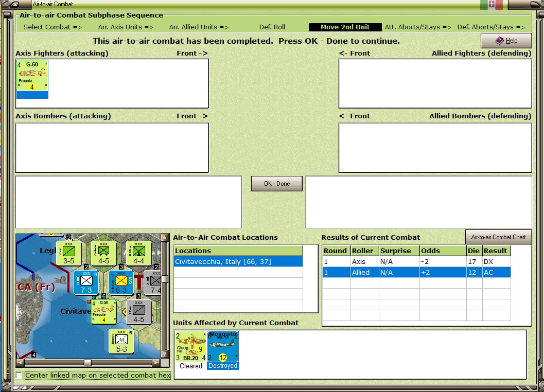
Task: Select the Mosquito Destroyed unit
Action: pyautogui.click(x=223, y=350)
